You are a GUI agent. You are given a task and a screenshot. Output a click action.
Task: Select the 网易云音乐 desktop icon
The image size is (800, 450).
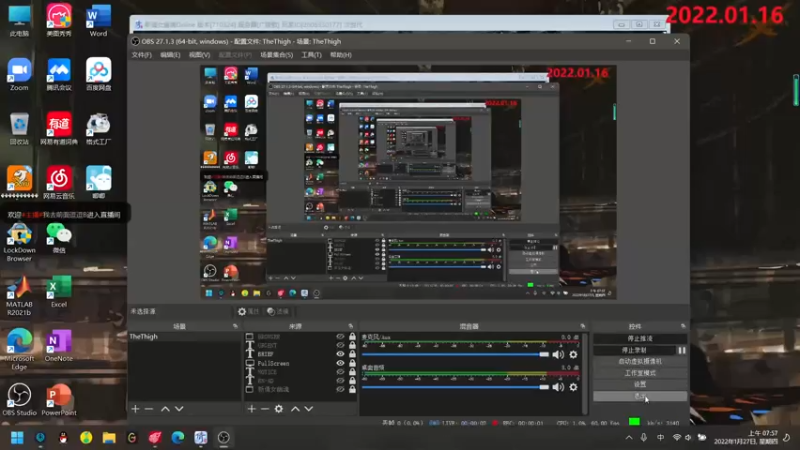pos(59,183)
